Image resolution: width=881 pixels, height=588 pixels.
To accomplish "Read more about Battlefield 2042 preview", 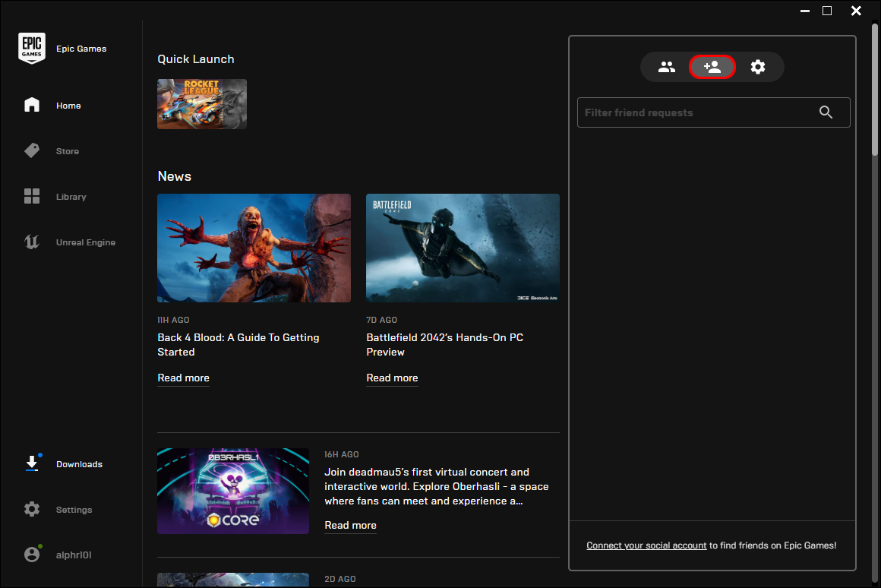I will click(x=392, y=378).
